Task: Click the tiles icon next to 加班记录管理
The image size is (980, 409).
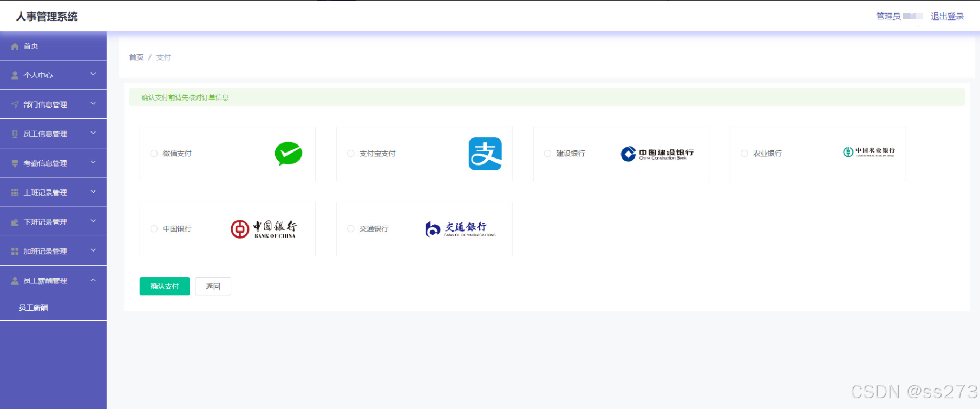Action: coord(15,252)
